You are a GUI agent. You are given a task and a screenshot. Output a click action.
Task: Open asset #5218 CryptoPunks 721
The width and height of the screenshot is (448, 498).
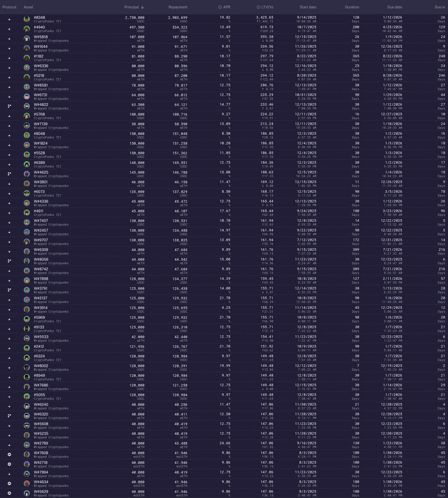click(47, 77)
